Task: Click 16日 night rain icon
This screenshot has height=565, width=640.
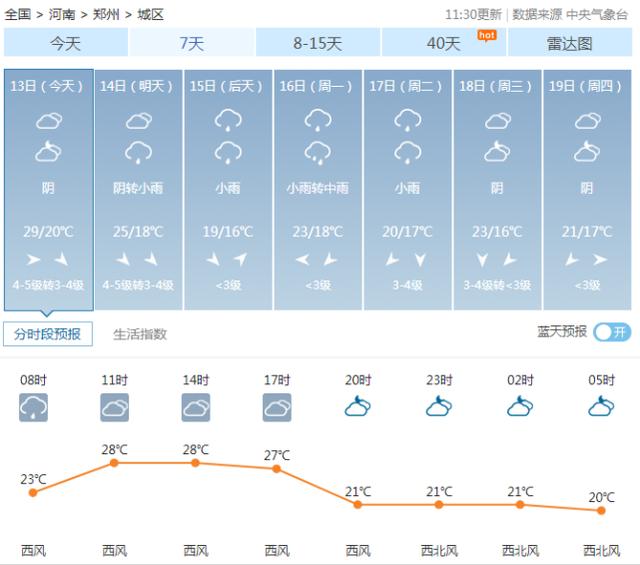Action: [318, 153]
